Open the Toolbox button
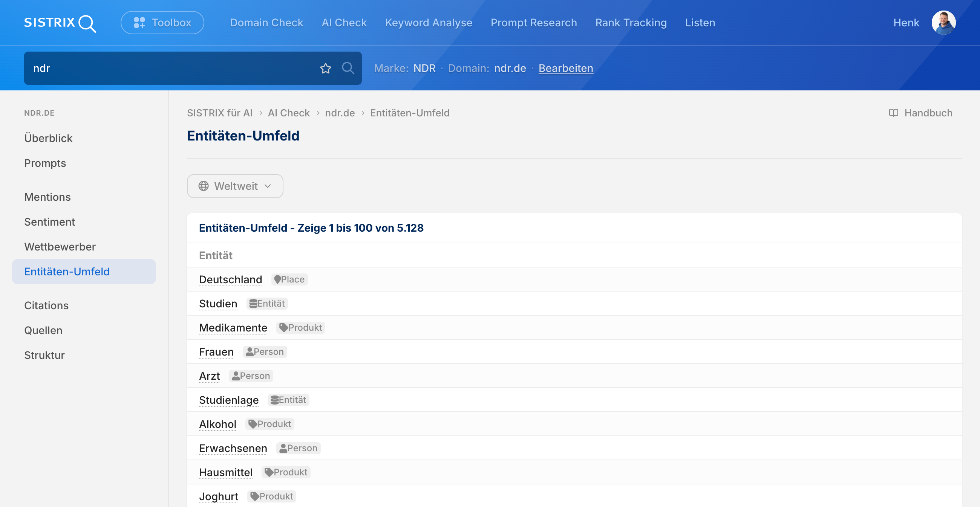 point(162,23)
